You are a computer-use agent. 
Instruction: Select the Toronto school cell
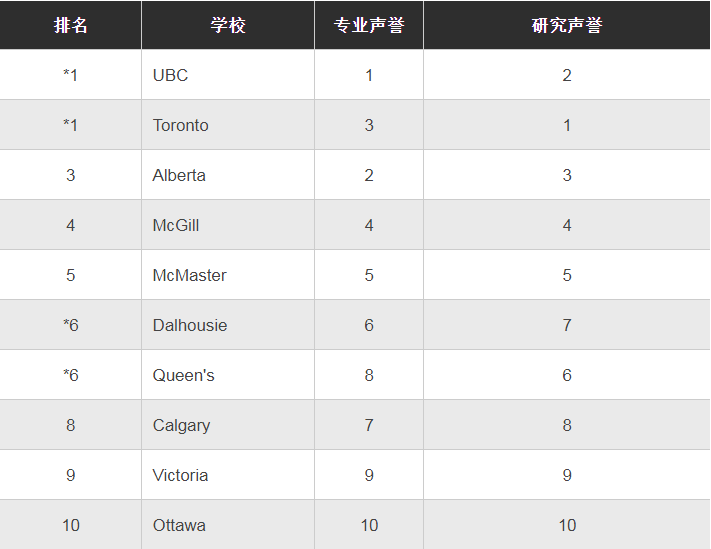click(x=181, y=125)
